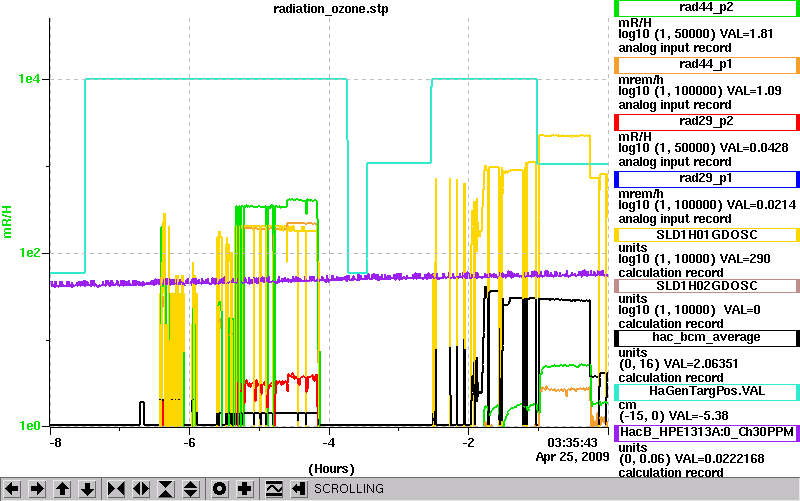This screenshot has height=501, width=800.
Task: Pan the graph right with the right arrow
Action: tap(37, 489)
